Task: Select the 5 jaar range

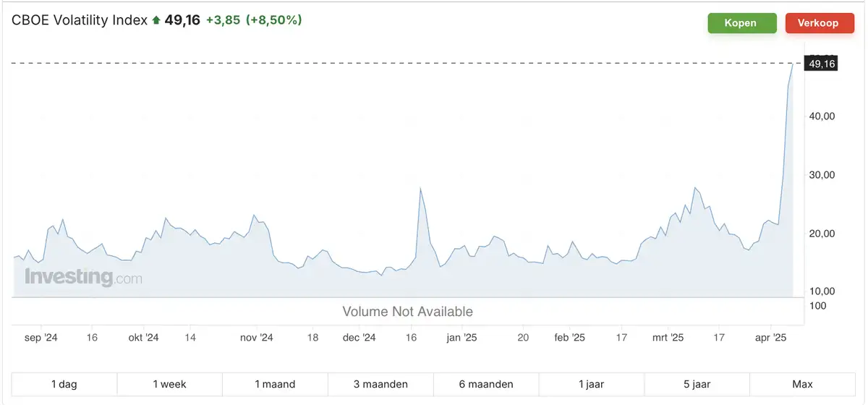Action: pos(697,384)
